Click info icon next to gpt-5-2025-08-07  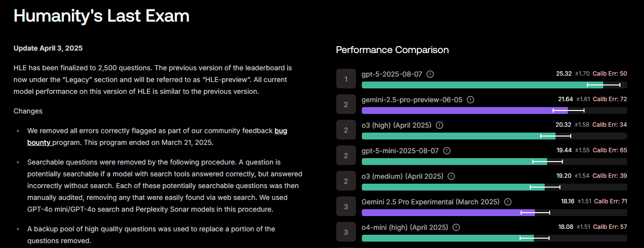[x=430, y=74]
